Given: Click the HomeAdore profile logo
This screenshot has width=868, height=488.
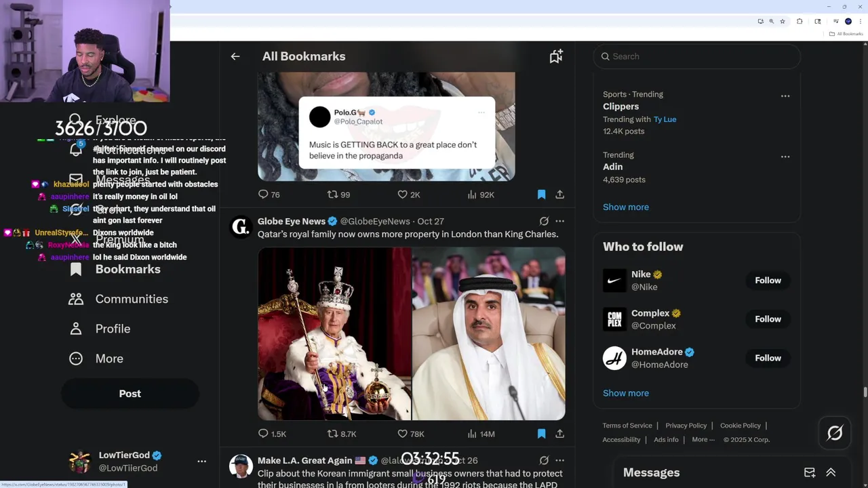Looking at the screenshot, I should 614,358.
